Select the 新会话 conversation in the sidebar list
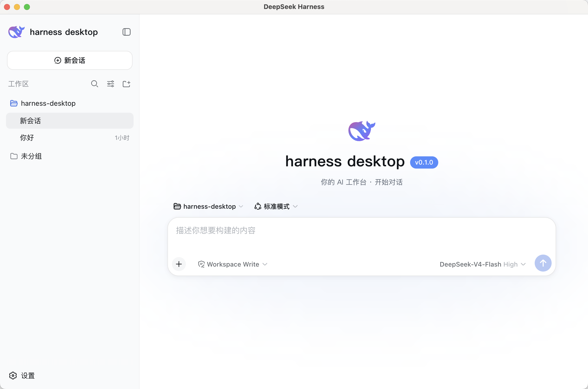 [70, 121]
